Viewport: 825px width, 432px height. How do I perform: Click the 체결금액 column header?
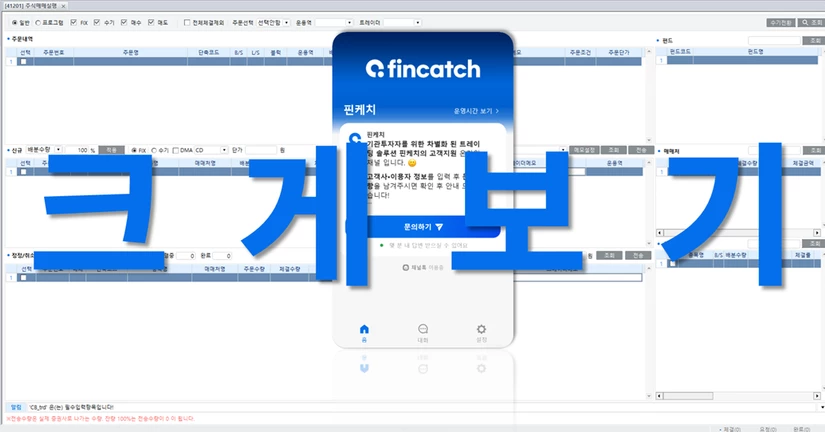[803, 163]
